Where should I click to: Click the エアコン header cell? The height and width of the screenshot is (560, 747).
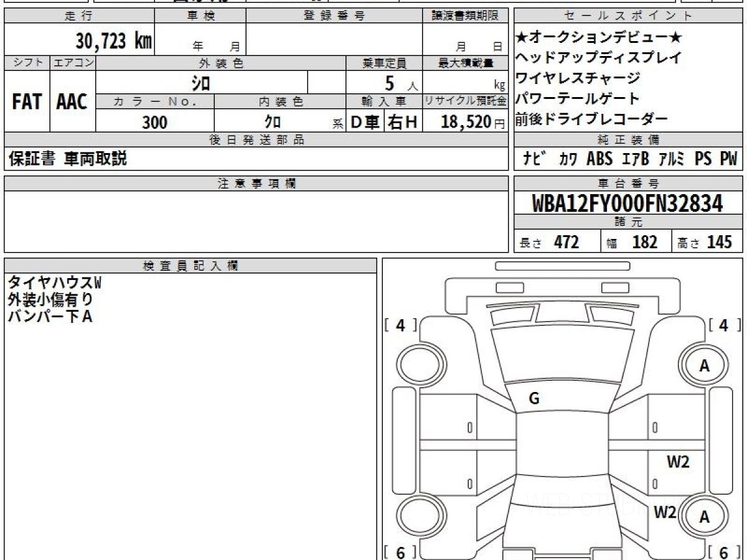[73, 63]
